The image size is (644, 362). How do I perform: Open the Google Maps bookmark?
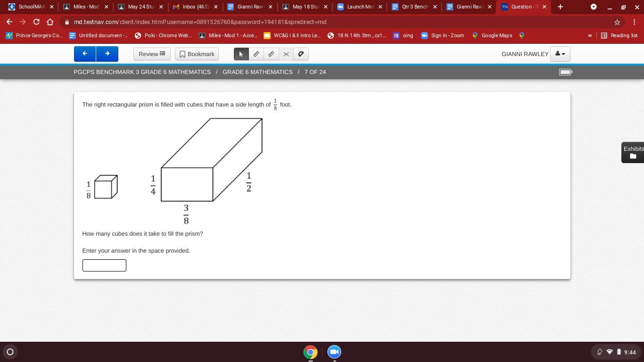492,35
